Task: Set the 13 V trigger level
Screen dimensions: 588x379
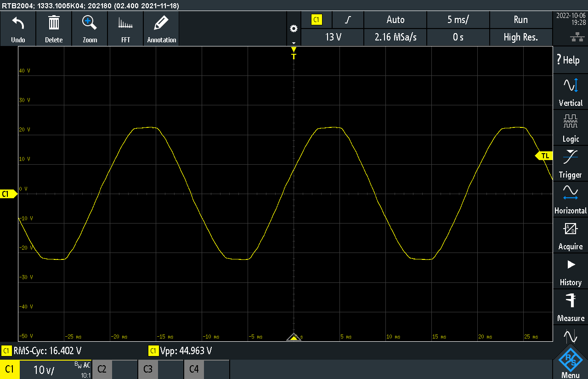Action: click(333, 37)
